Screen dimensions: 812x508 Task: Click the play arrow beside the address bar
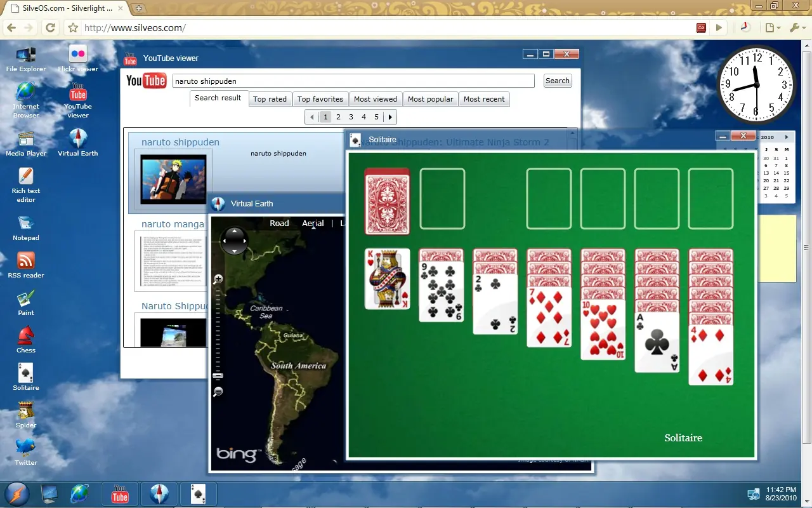coord(719,28)
